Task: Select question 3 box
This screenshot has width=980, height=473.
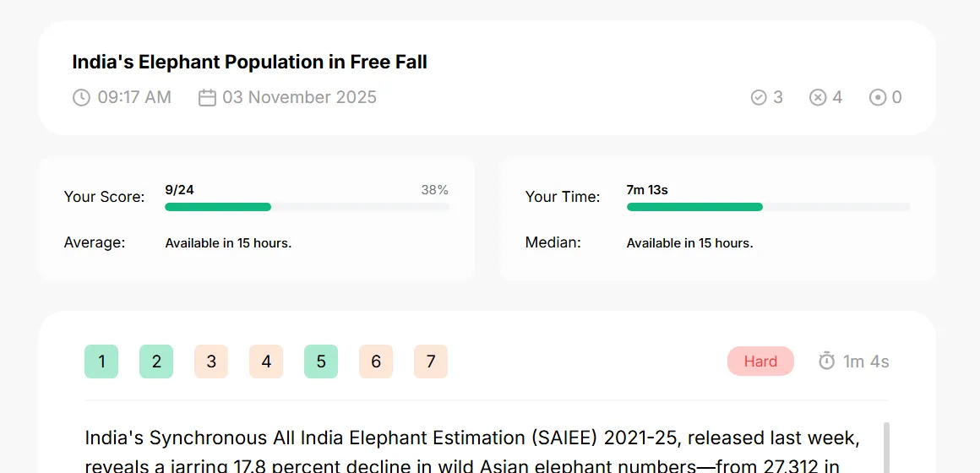Action: pyautogui.click(x=211, y=362)
